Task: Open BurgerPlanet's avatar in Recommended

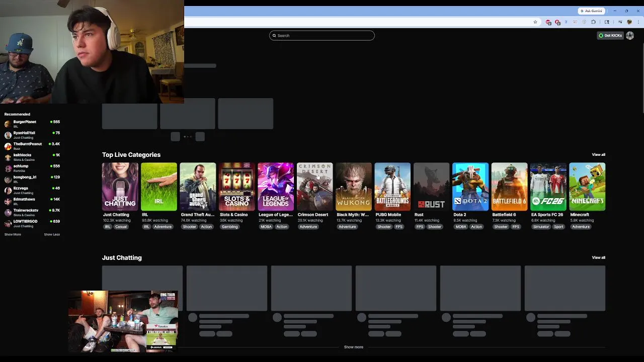Action: point(8,124)
